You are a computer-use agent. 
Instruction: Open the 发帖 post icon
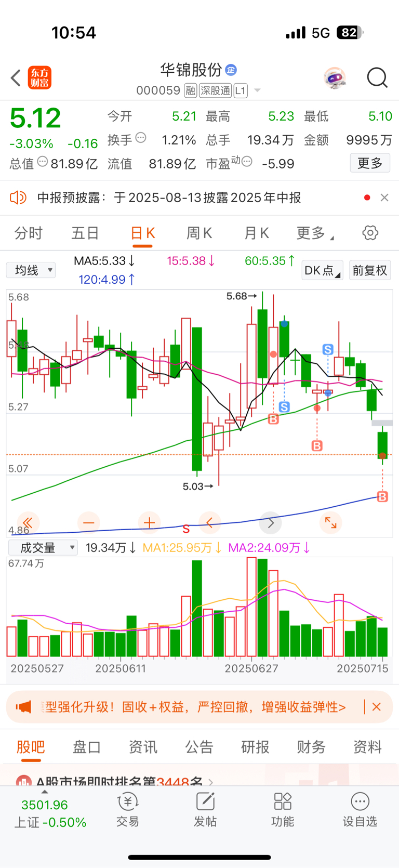point(205,810)
